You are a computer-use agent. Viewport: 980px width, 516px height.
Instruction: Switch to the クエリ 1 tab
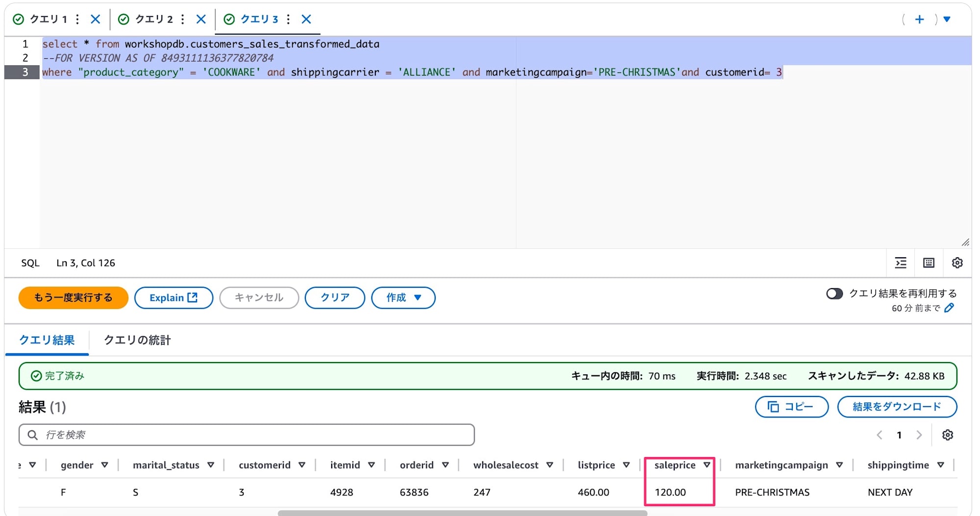pos(48,19)
